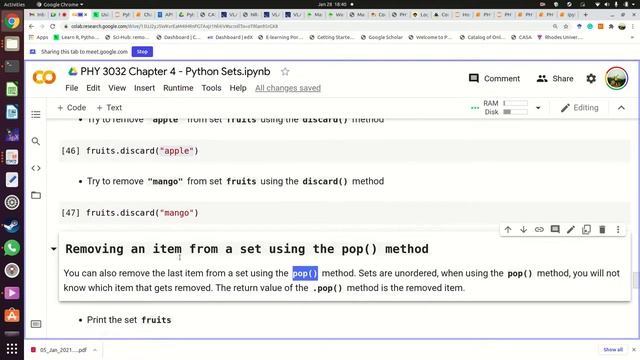Open the Help menu
This screenshot has width=640, height=360.
pos(238,88)
